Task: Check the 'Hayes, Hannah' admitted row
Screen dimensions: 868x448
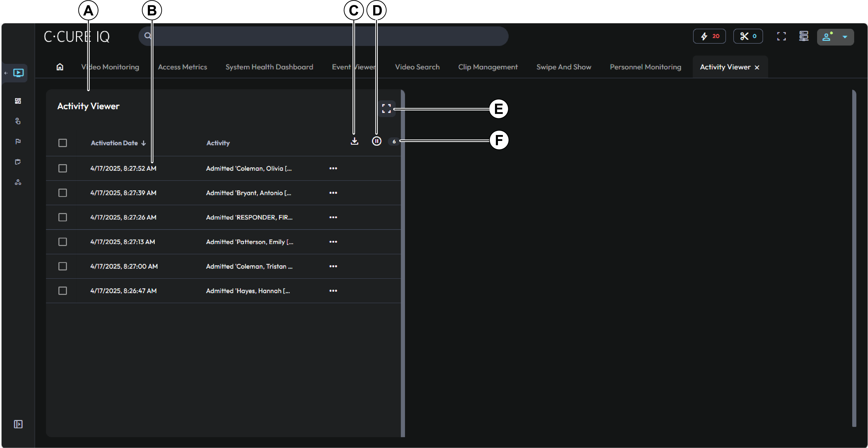Action: [63, 291]
